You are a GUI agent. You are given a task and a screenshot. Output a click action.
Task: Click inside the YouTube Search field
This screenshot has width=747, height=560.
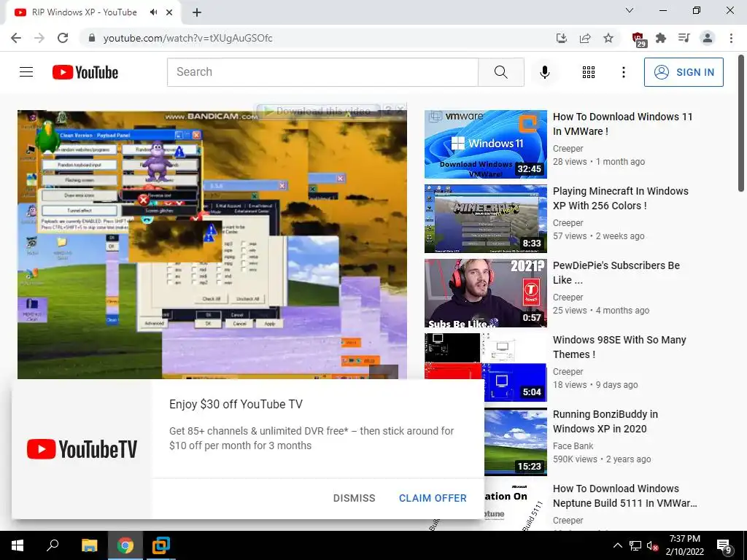click(x=322, y=72)
